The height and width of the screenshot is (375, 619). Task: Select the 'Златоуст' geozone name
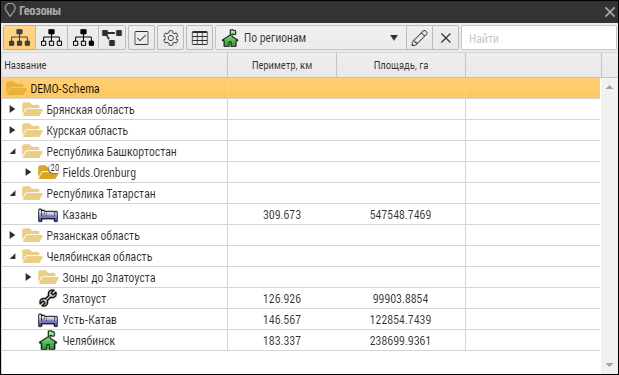84,299
